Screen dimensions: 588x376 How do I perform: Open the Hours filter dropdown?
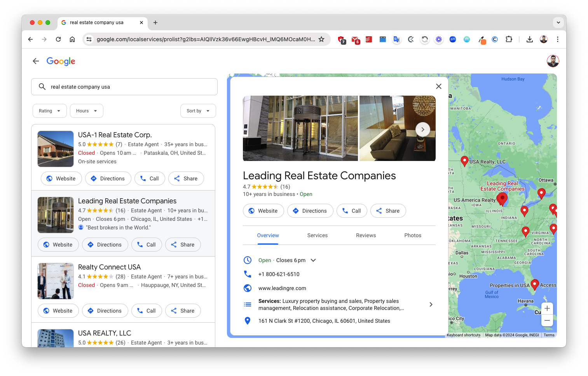pyautogui.click(x=86, y=111)
